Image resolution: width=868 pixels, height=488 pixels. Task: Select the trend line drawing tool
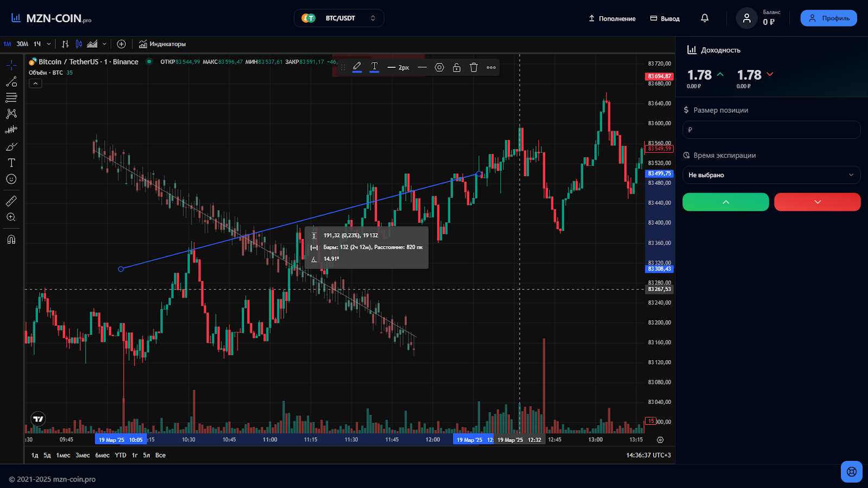click(11, 82)
